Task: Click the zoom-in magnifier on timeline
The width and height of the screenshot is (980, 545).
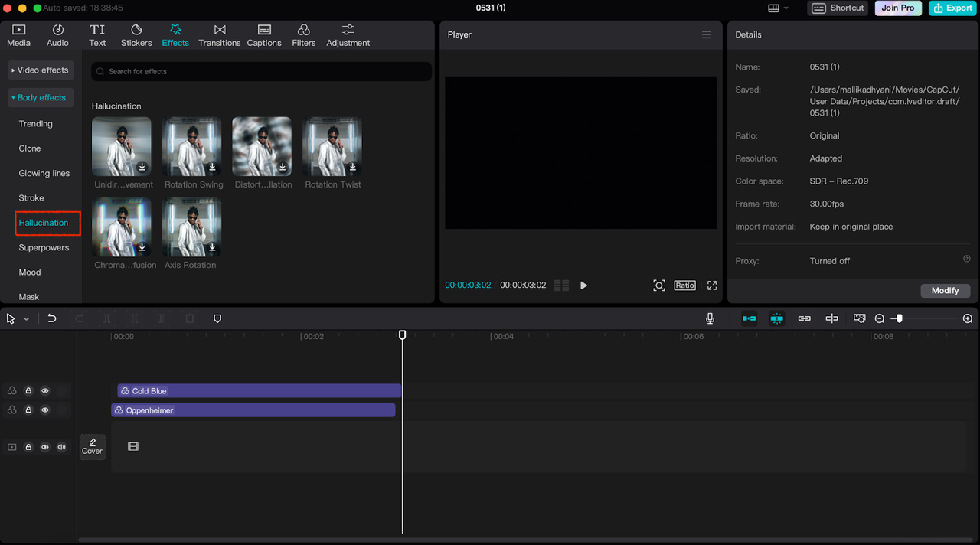Action: click(x=968, y=318)
